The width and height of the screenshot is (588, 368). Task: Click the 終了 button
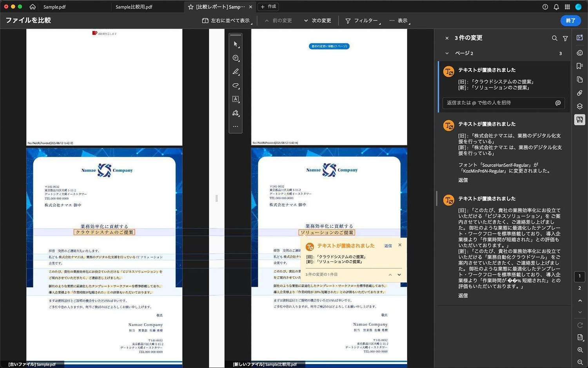pyautogui.click(x=570, y=20)
